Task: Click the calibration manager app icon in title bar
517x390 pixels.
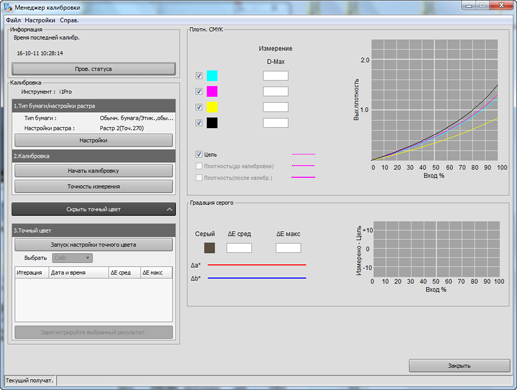Action: [8, 7]
